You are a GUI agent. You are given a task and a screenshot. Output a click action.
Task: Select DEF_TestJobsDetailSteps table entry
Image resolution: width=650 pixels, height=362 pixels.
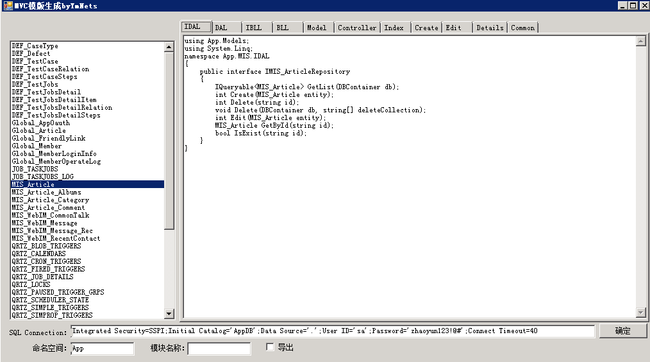coord(87,115)
